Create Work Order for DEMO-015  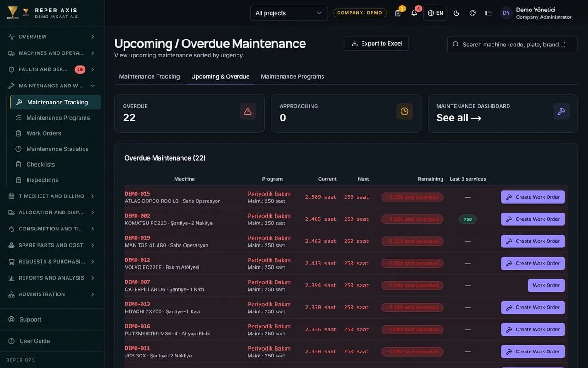(533, 197)
